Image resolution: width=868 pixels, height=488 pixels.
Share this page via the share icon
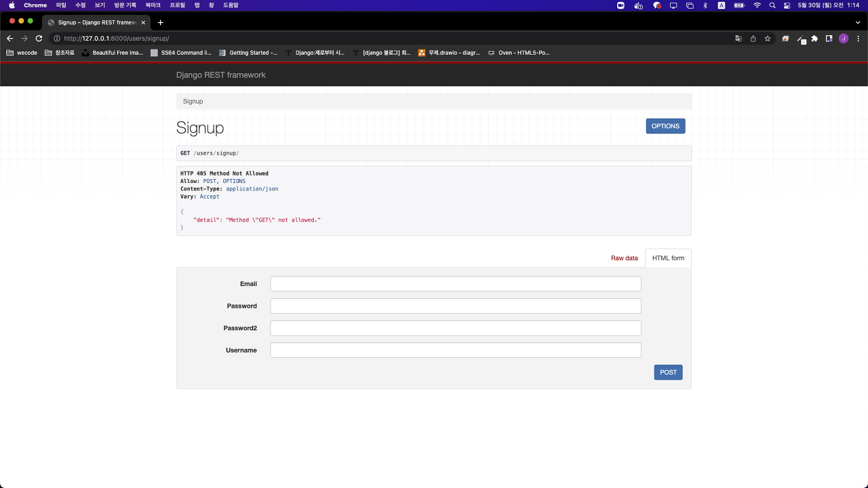pyautogui.click(x=753, y=39)
